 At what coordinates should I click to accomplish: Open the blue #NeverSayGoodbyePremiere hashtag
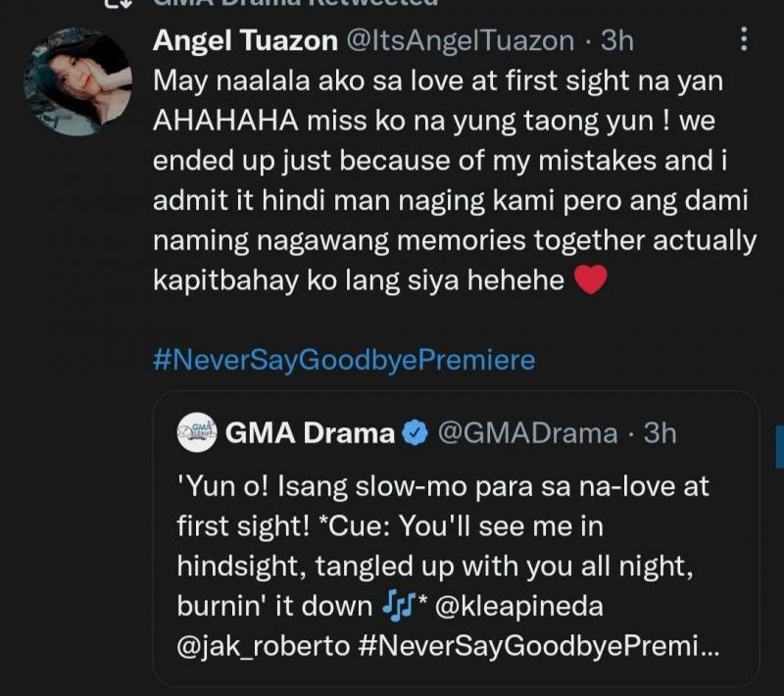(344, 360)
